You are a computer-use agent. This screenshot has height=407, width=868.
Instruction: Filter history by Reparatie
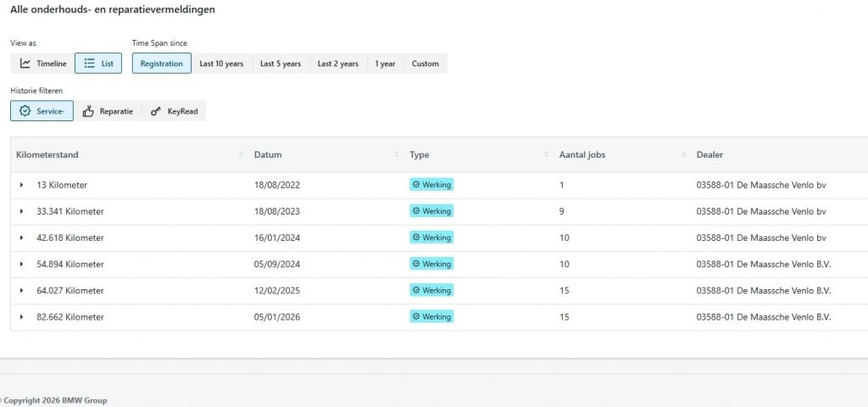[108, 111]
